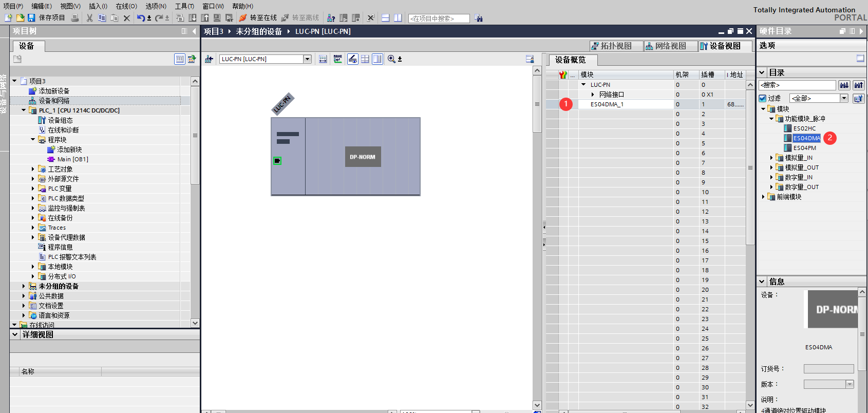Collapse the PLC_1 tree node
This screenshot has height=413, width=868.
coord(24,110)
